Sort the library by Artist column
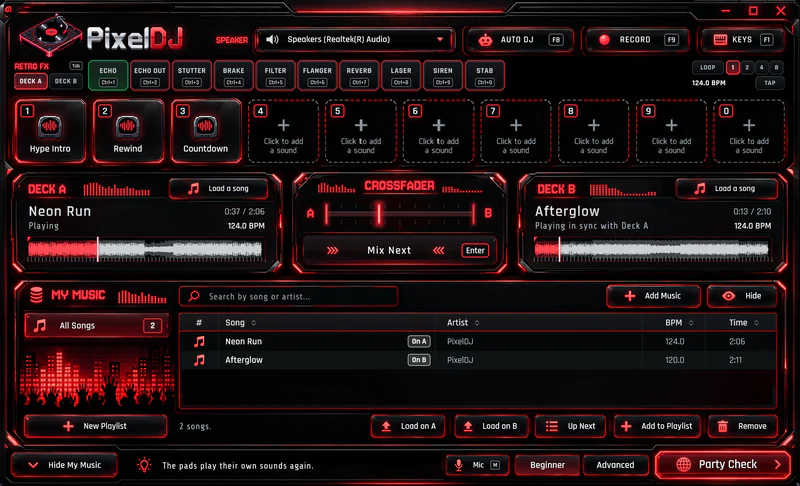The image size is (800, 486). [463, 323]
